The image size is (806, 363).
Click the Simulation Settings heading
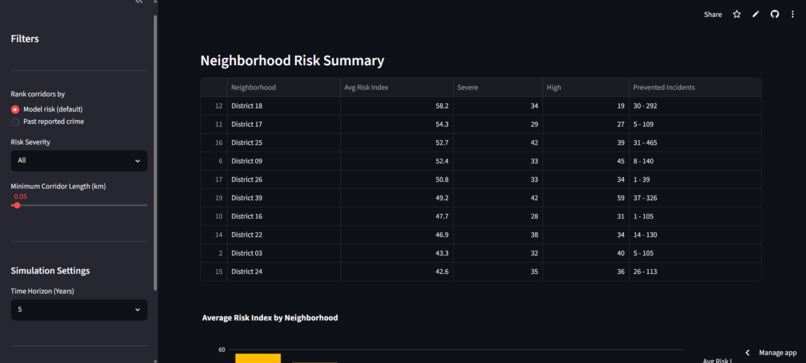pyautogui.click(x=50, y=271)
